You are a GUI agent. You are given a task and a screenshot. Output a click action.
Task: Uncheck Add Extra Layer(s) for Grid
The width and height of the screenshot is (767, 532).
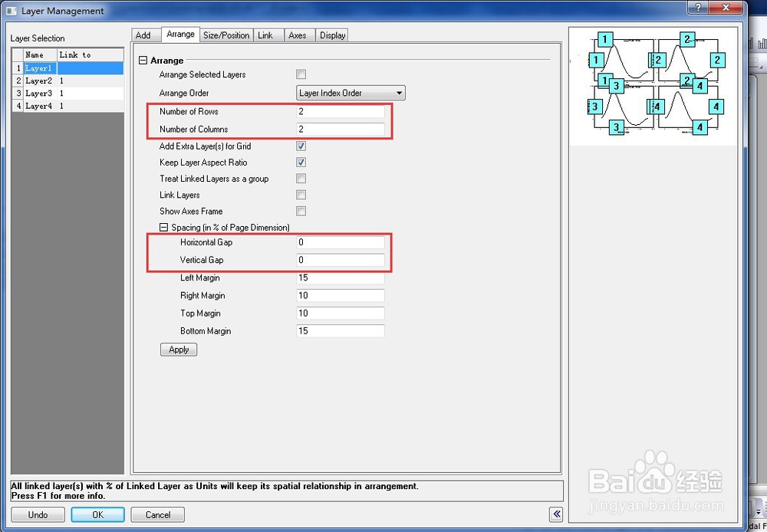click(301, 146)
